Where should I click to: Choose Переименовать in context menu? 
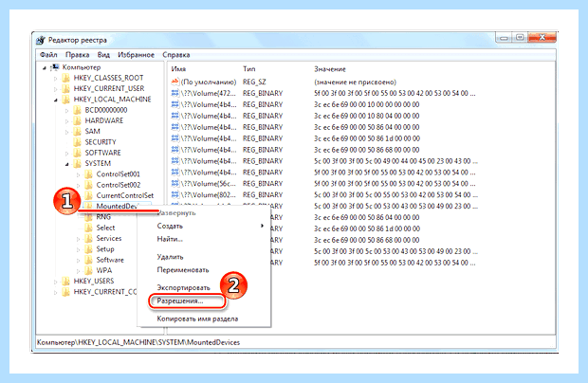click(183, 270)
